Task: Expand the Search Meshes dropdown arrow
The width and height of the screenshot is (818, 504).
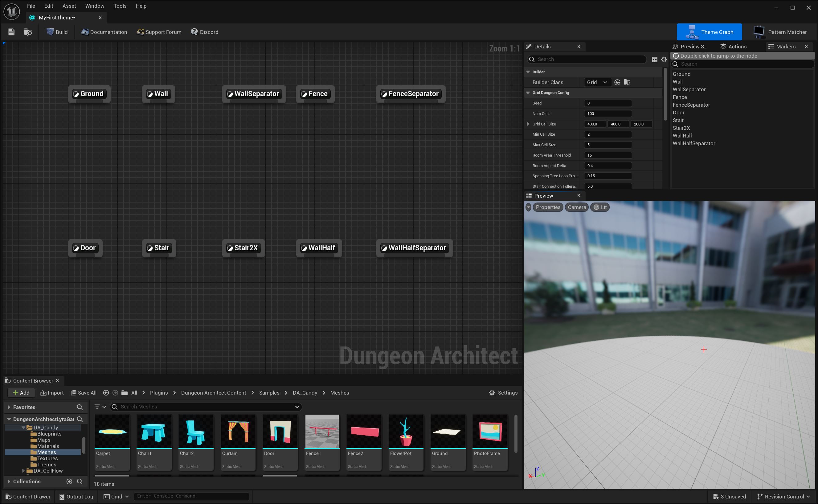Action: [x=297, y=407]
